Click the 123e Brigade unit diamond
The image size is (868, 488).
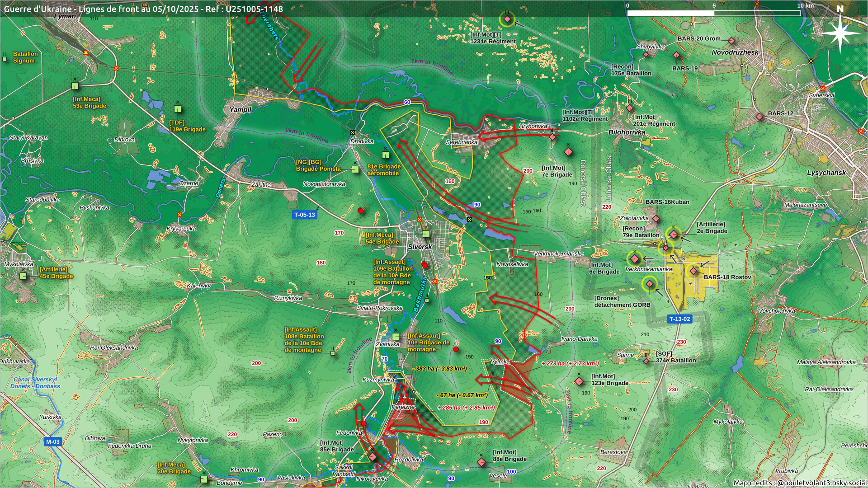(x=579, y=381)
